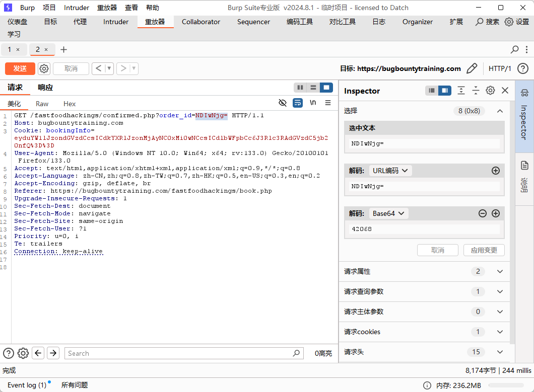The image size is (534, 392).
Task: Switch to the Collaborator tab
Action: (201, 22)
